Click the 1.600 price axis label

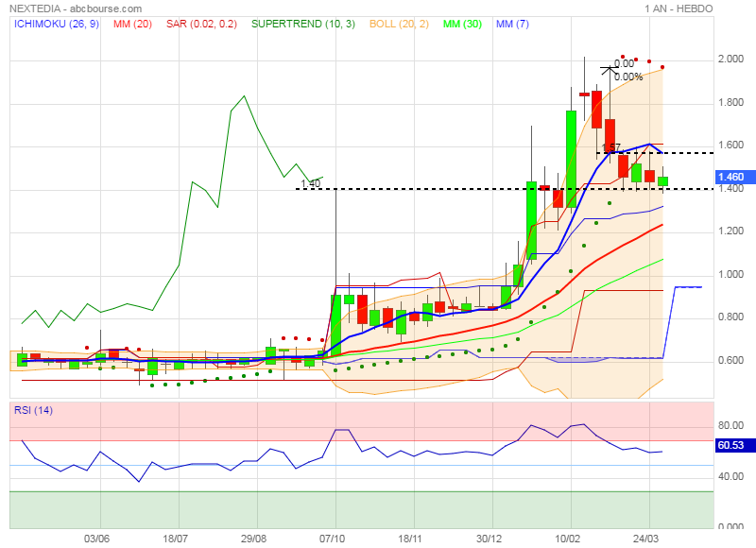(x=730, y=146)
